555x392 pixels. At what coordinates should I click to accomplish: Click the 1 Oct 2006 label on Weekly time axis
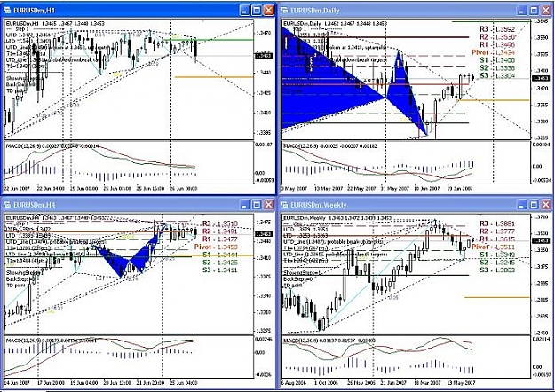pyautogui.click(x=328, y=383)
